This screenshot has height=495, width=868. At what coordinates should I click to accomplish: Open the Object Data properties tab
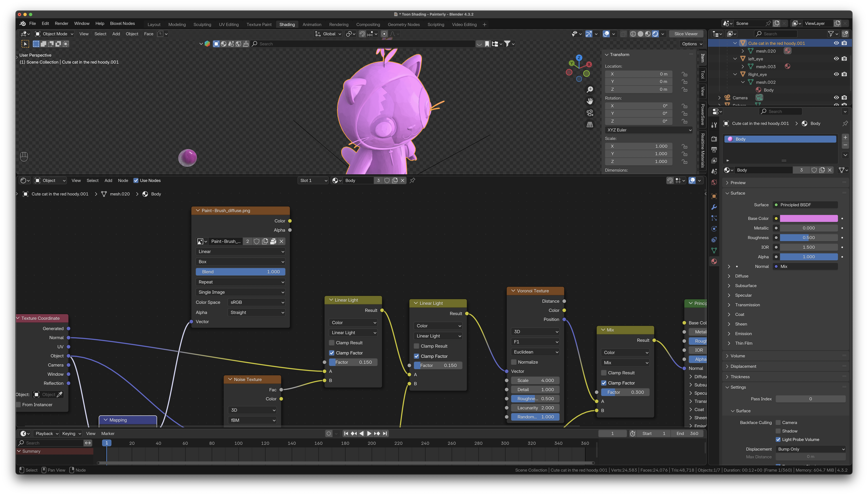[x=714, y=251]
